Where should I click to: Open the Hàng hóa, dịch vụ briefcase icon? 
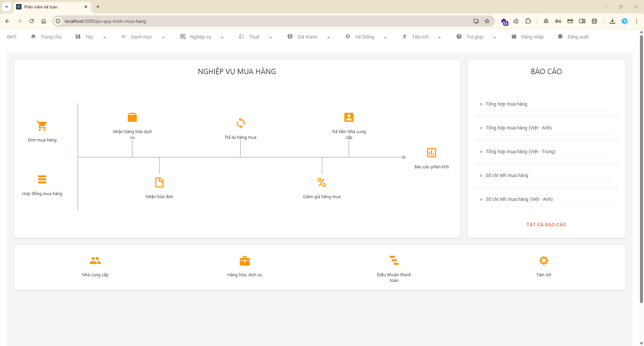pyautogui.click(x=245, y=261)
